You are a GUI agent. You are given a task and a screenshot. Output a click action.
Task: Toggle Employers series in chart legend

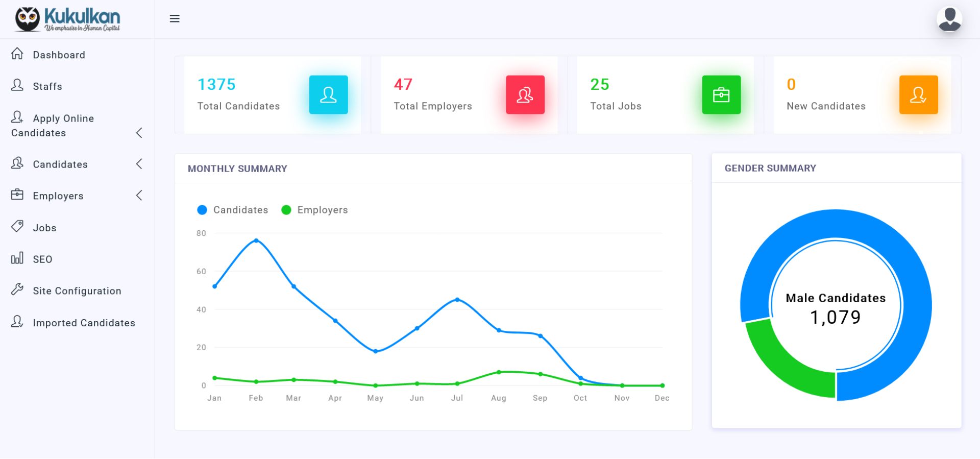[x=315, y=210]
